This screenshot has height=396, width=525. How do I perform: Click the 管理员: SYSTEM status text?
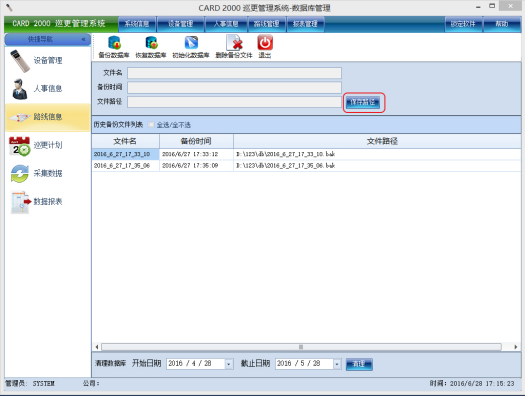[30, 384]
